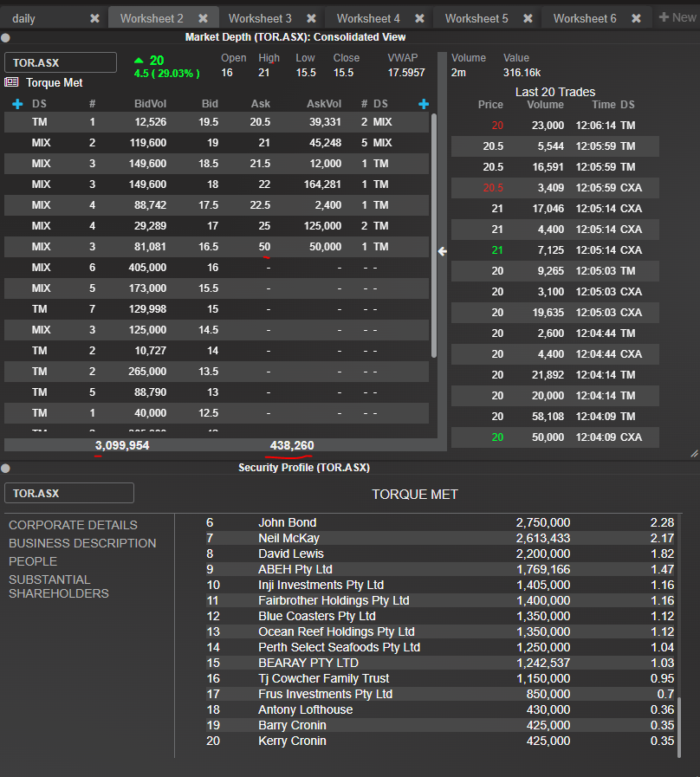Screen dimensions: 700x777
Task: Add a new worksheet with + New
Action: 677,17
